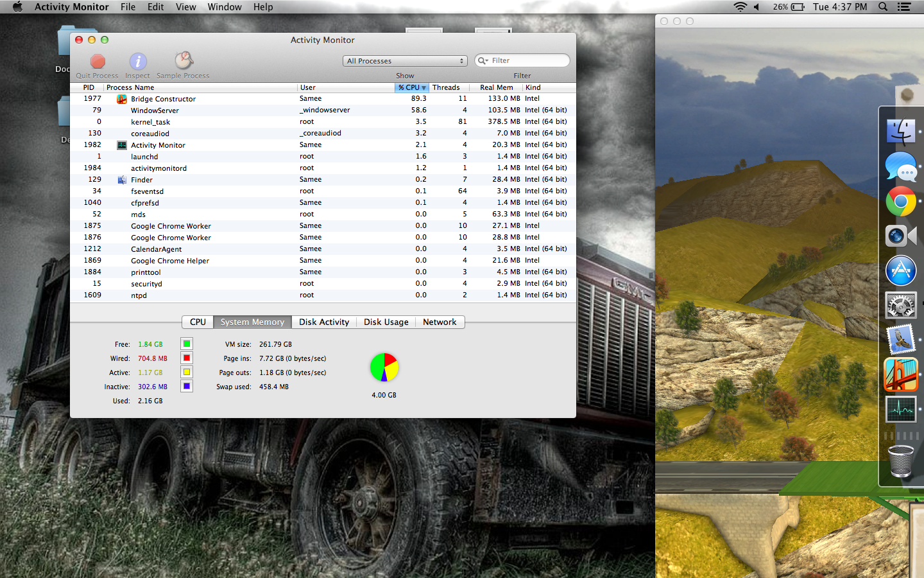Open the Help menu
Screen dimensions: 924x578
263,7
